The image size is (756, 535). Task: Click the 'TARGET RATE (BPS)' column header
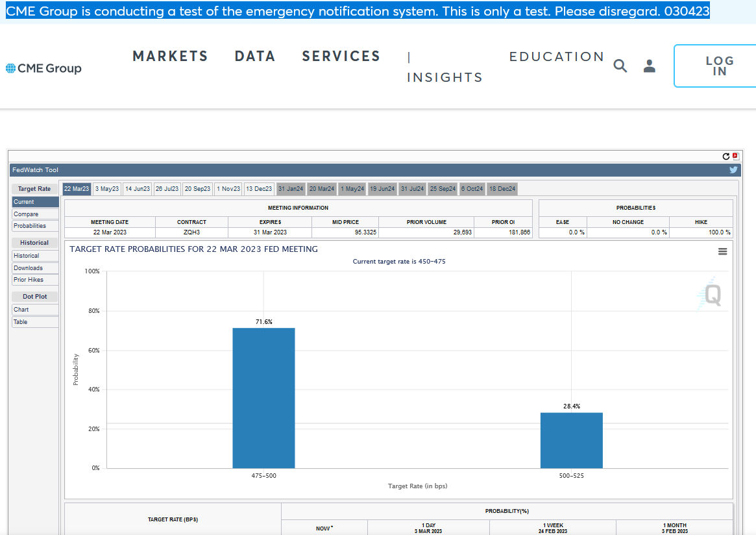173,519
